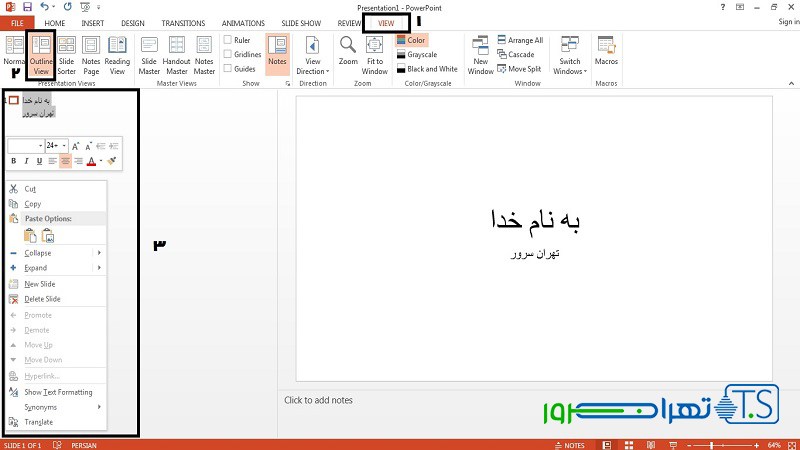The height and width of the screenshot is (450, 800).
Task: Open Slide Sorter view
Action: pos(66,55)
